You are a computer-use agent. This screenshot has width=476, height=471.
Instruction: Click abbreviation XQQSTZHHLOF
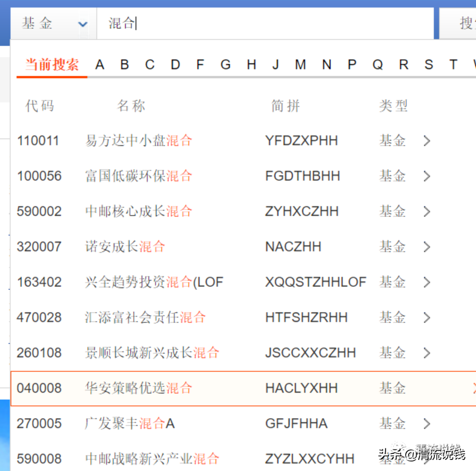click(316, 282)
